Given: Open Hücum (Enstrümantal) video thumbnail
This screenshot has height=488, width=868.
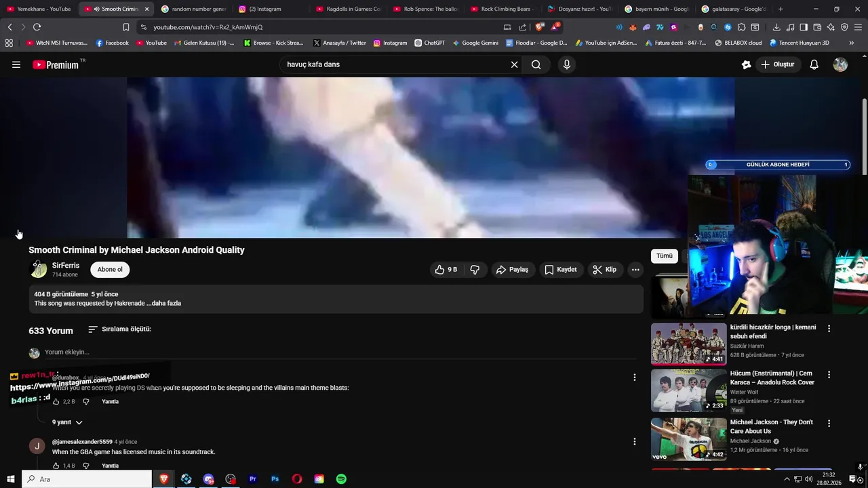Looking at the screenshot, I should pyautogui.click(x=688, y=390).
